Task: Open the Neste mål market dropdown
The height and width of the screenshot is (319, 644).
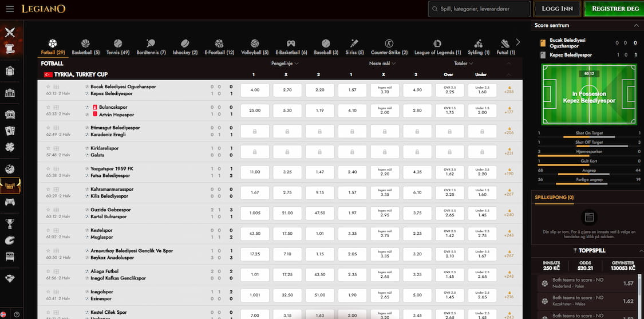Action: pyautogui.click(x=382, y=64)
